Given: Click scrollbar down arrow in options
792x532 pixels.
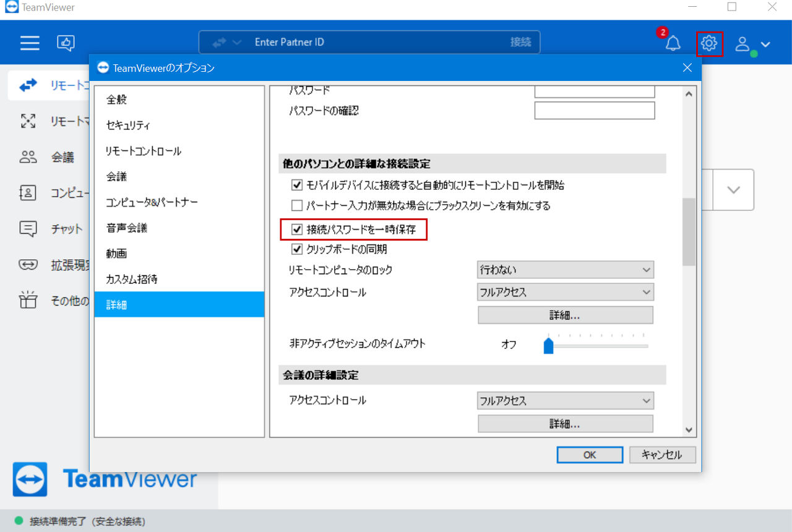Looking at the screenshot, I should click(x=689, y=429).
